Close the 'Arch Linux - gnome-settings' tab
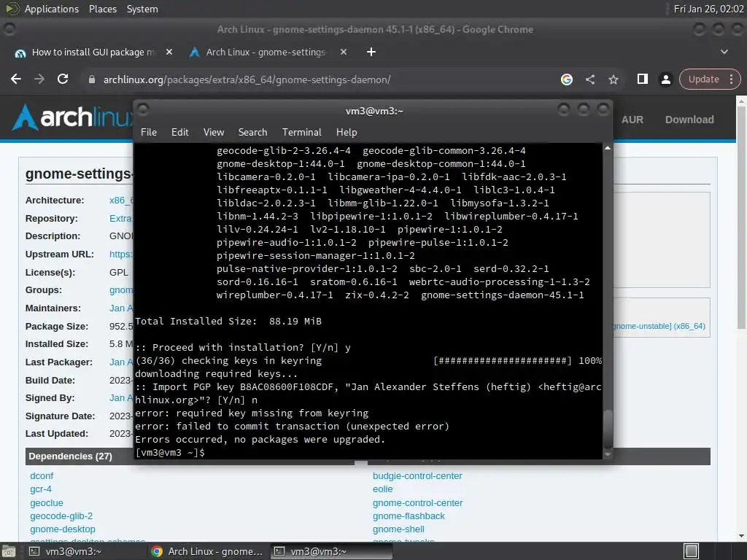Screen dimensions: 747x560 (344, 52)
